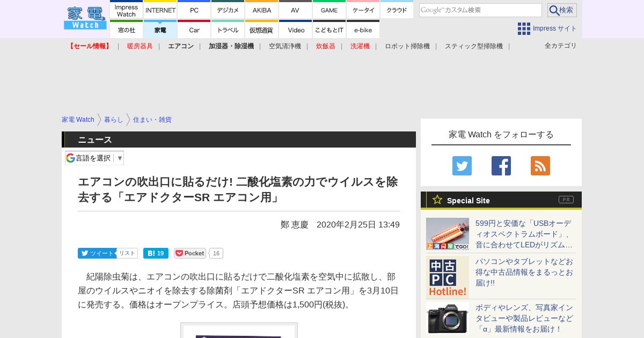Open the ボディやレンズ α 最新情報 link
Screen dimensions: 644x338
point(524,318)
